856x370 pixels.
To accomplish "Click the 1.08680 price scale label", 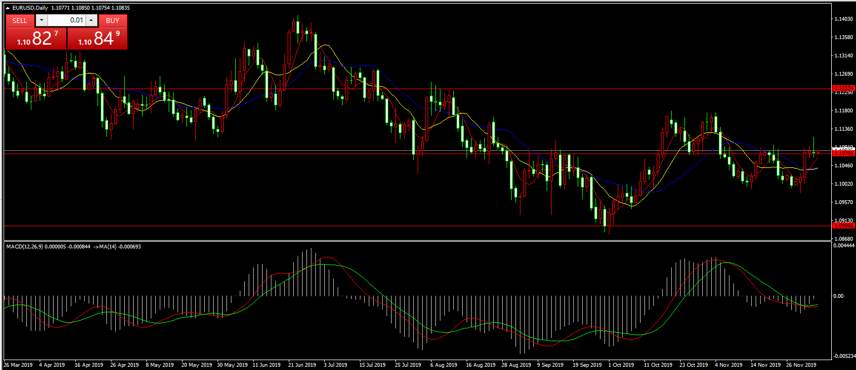I will [843, 239].
